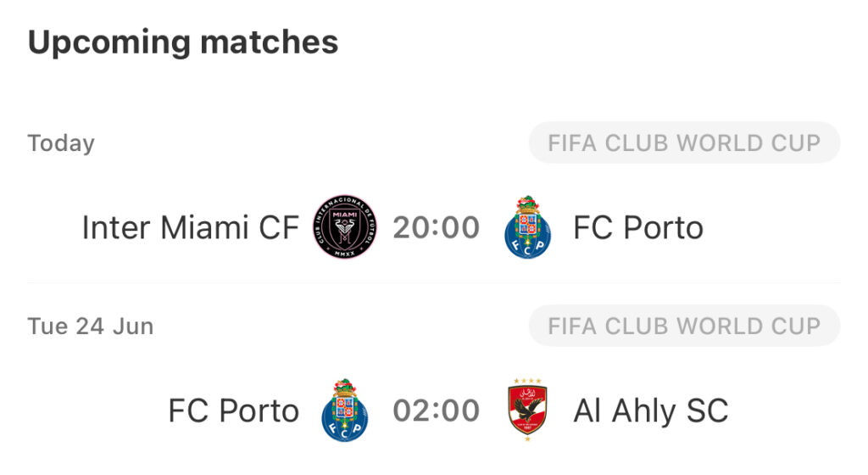Select the Tue 24 Jun date label
Viewport: 868px width, 475px height.
[91, 326]
